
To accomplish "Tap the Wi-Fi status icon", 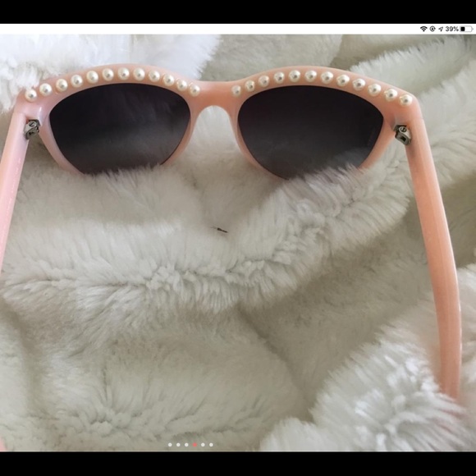I will [x=423, y=29].
